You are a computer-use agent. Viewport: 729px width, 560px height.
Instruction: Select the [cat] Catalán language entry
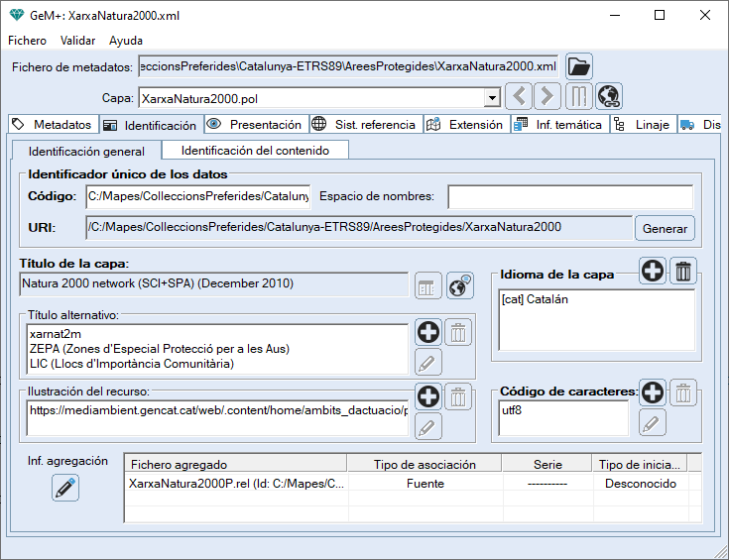coord(536,297)
